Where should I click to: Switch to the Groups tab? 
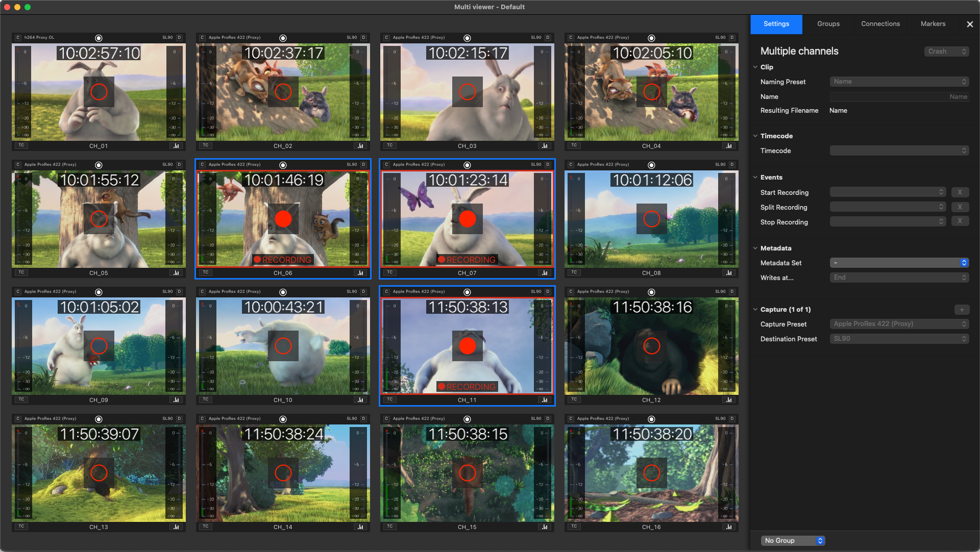pos(828,24)
